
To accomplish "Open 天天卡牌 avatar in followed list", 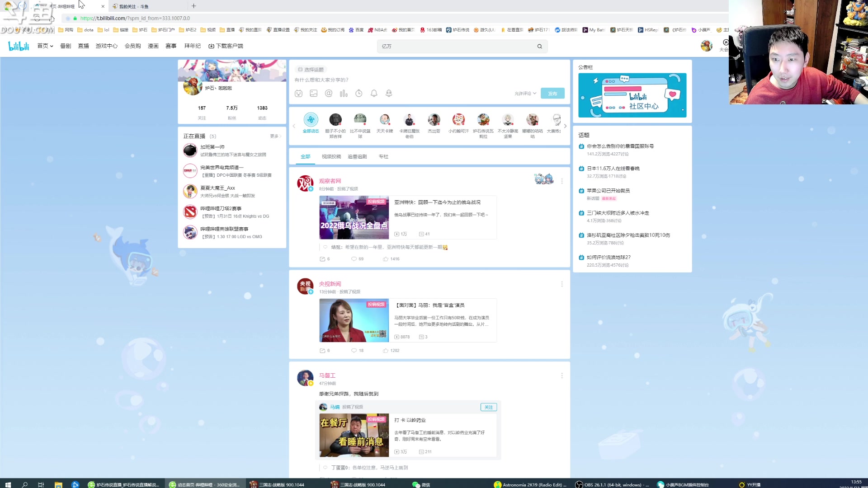I will pos(385,120).
